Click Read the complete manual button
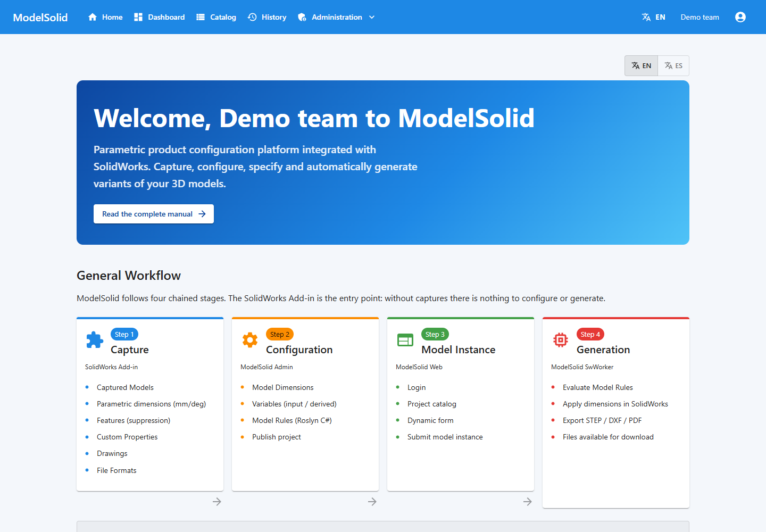This screenshot has height=532, width=766. click(x=154, y=214)
